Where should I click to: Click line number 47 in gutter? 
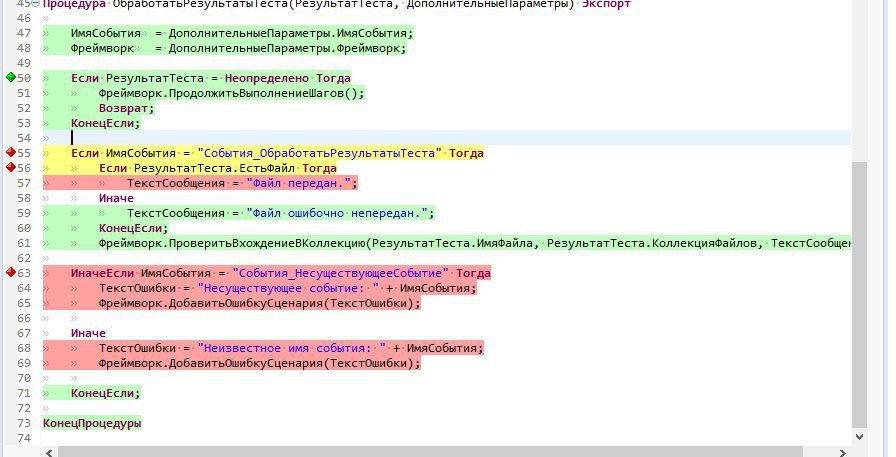tap(24, 33)
